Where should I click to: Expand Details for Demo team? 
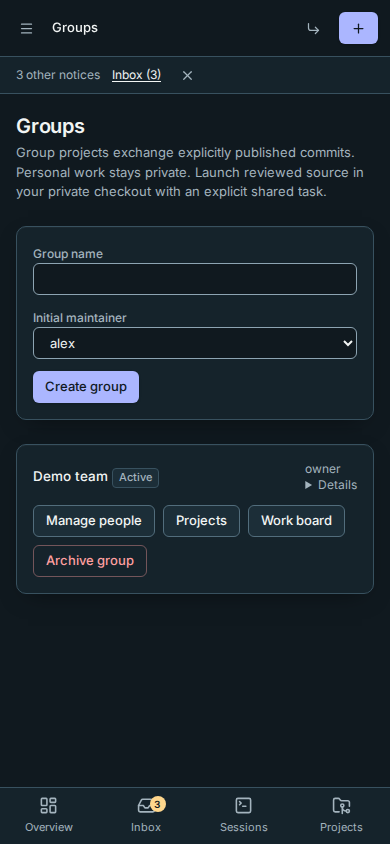pos(331,485)
